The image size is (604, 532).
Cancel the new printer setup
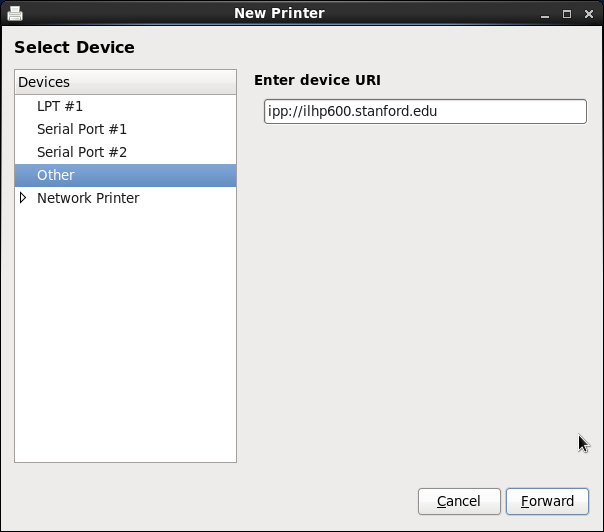[x=459, y=501]
